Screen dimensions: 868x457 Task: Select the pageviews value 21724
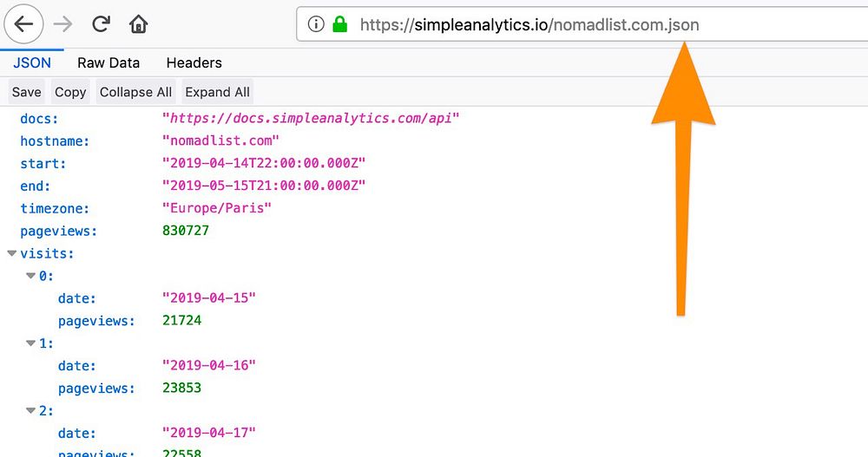coord(181,320)
